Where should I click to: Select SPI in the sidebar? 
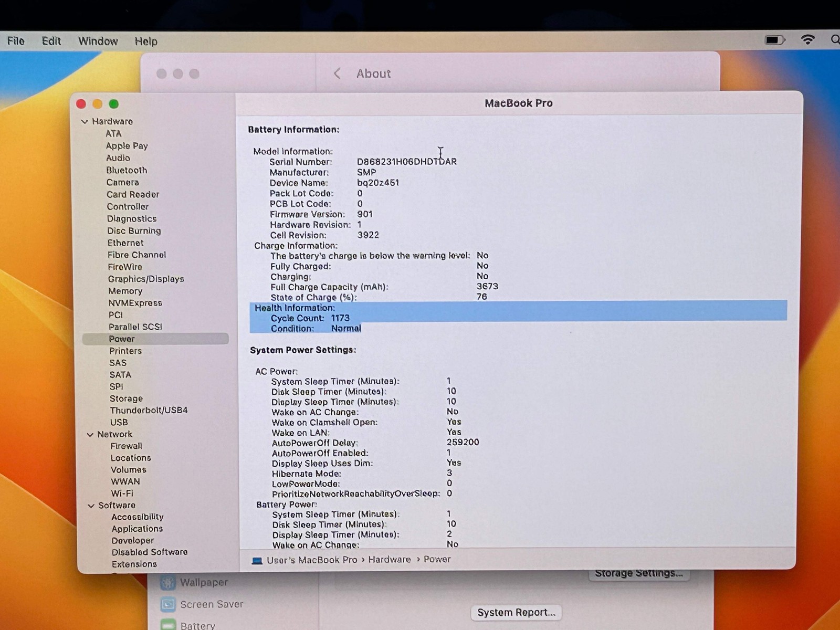point(116,386)
